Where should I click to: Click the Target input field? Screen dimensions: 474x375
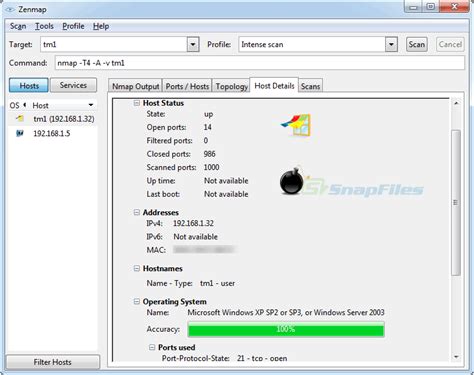point(114,44)
